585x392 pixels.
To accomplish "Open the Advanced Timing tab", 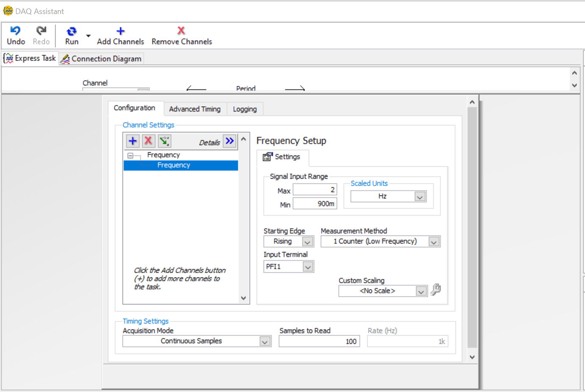I will coord(195,109).
